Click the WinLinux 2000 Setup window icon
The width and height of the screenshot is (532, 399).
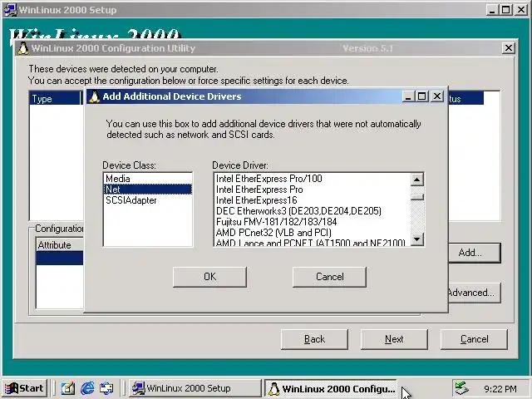point(10,10)
